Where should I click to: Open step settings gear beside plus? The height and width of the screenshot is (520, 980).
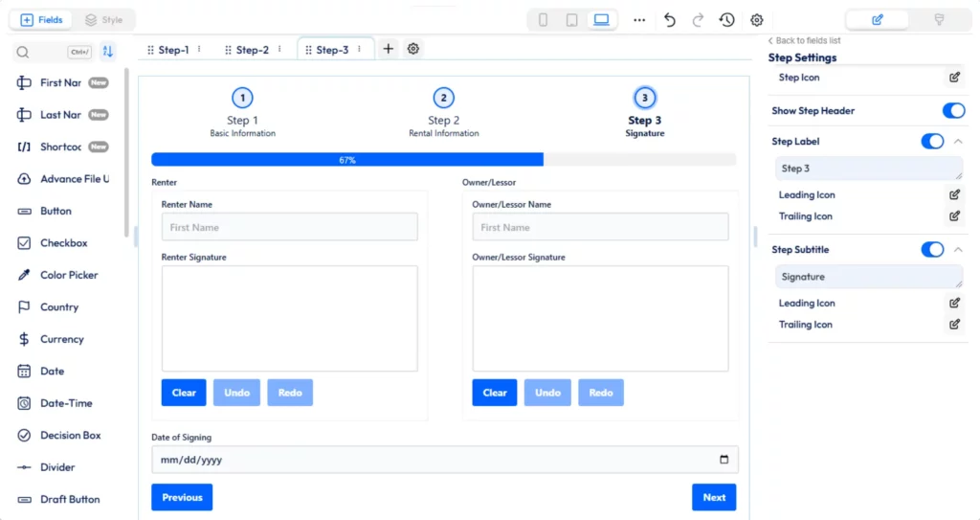coord(413,49)
